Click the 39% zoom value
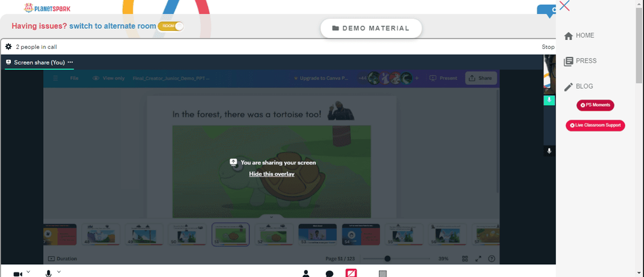The height and width of the screenshot is (277, 644). coord(443,258)
